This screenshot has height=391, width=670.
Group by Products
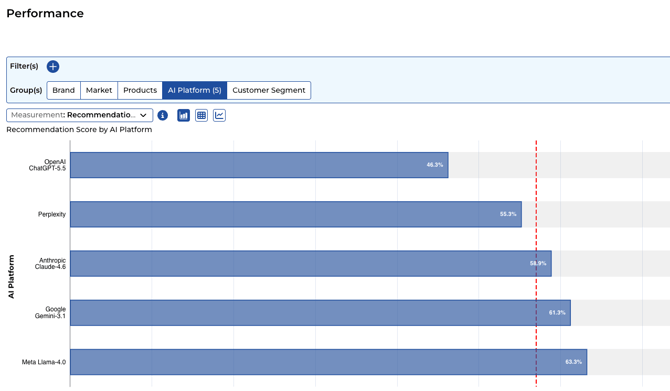pyautogui.click(x=140, y=90)
